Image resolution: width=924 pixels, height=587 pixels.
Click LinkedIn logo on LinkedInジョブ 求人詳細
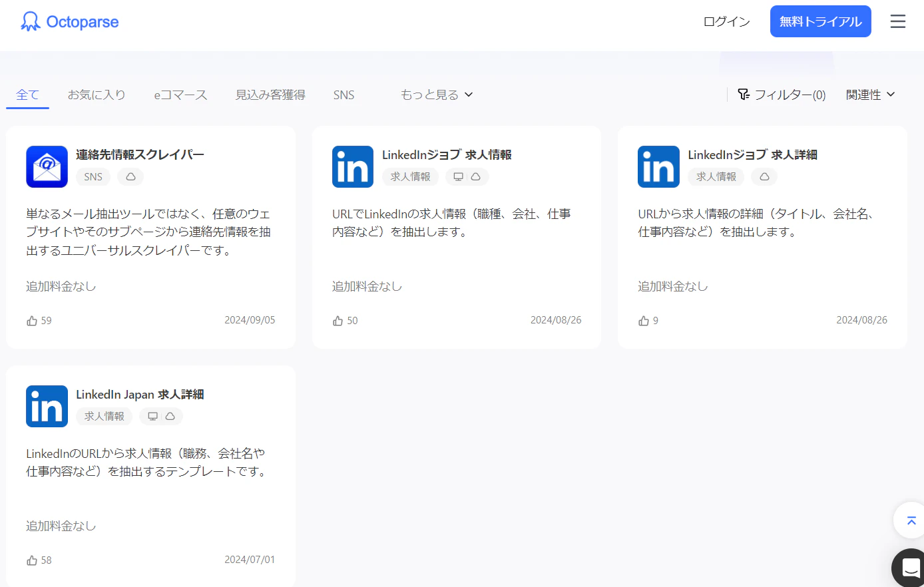click(658, 166)
